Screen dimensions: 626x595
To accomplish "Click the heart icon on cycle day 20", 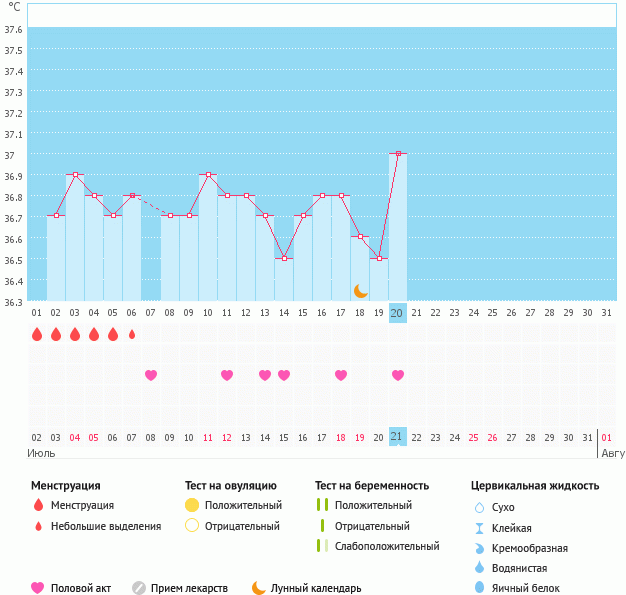I will coord(398,375).
